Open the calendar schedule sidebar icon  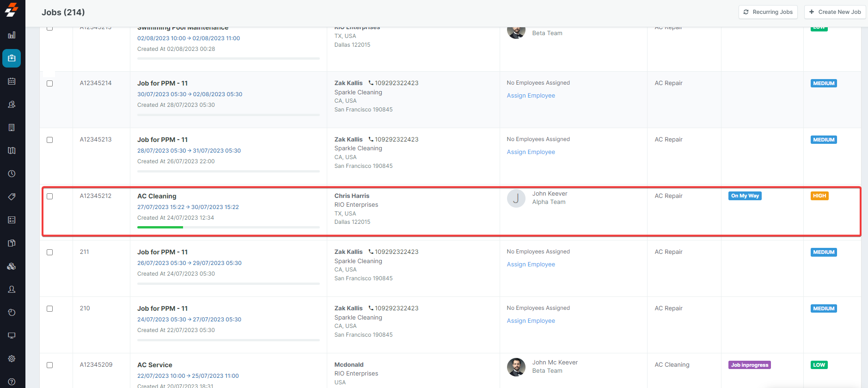tap(12, 81)
